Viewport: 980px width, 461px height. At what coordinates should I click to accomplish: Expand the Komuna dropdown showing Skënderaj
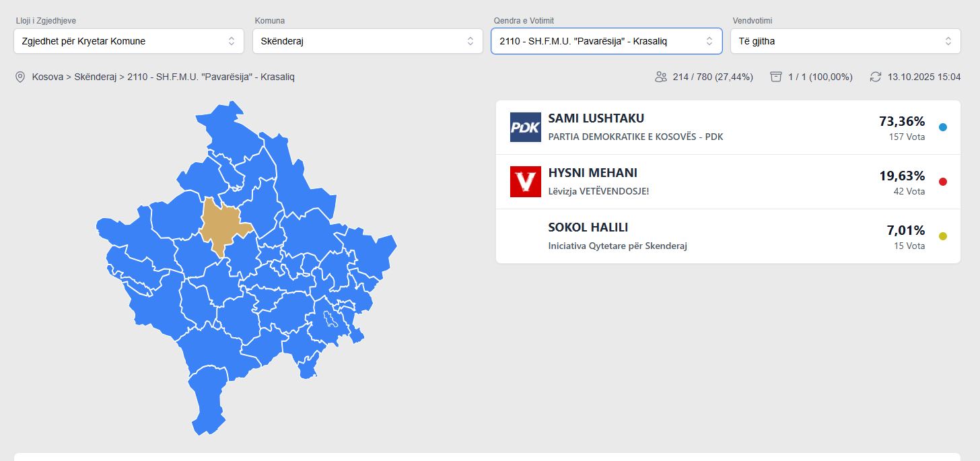(x=367, y=41)
